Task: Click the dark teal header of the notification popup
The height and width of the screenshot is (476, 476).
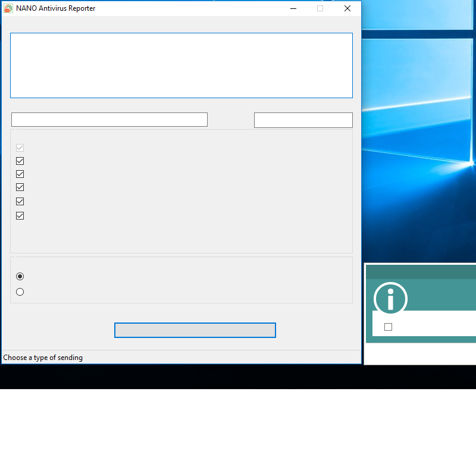Action: click(421, 273)
